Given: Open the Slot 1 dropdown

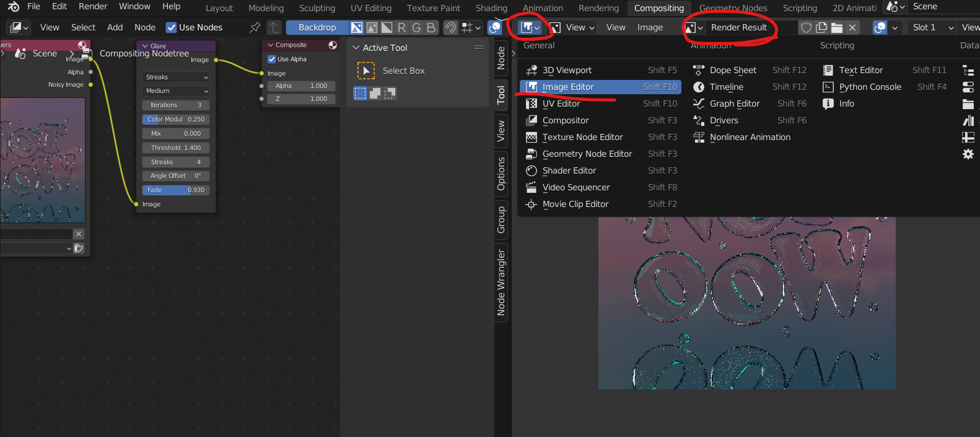Looking at the screenshot, I should 932,27.
